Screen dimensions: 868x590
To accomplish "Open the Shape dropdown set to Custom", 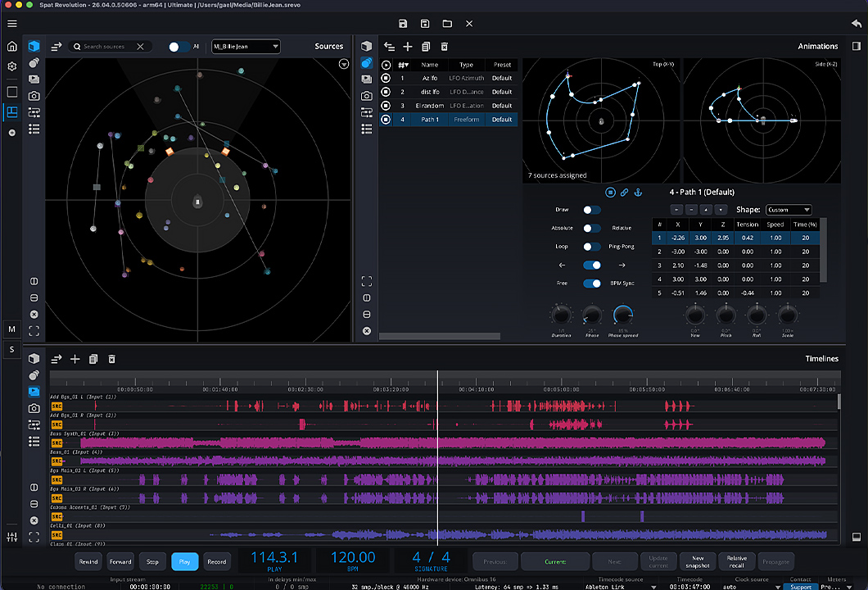I will (789, 210).
